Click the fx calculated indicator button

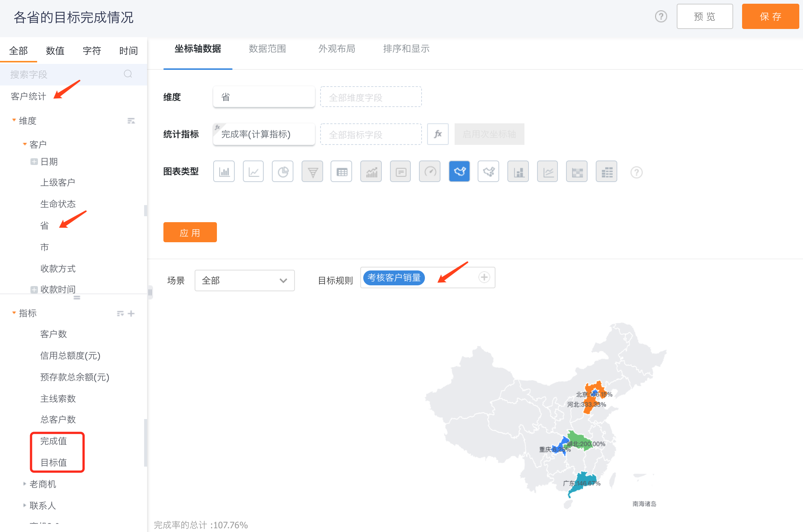click(438, 134)
